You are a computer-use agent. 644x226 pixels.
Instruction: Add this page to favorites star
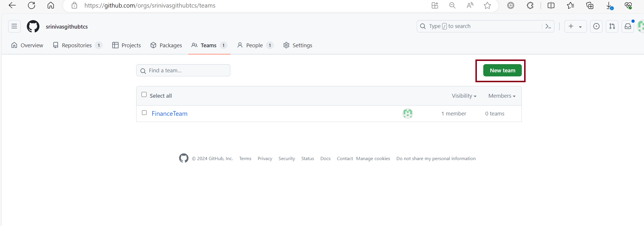tap(487, 5)
